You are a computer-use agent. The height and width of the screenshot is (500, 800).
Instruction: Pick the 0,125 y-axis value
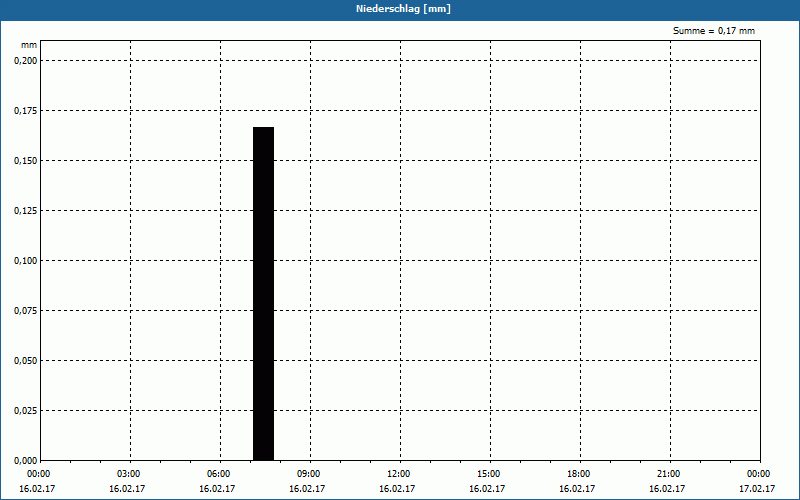pos(26,211)
